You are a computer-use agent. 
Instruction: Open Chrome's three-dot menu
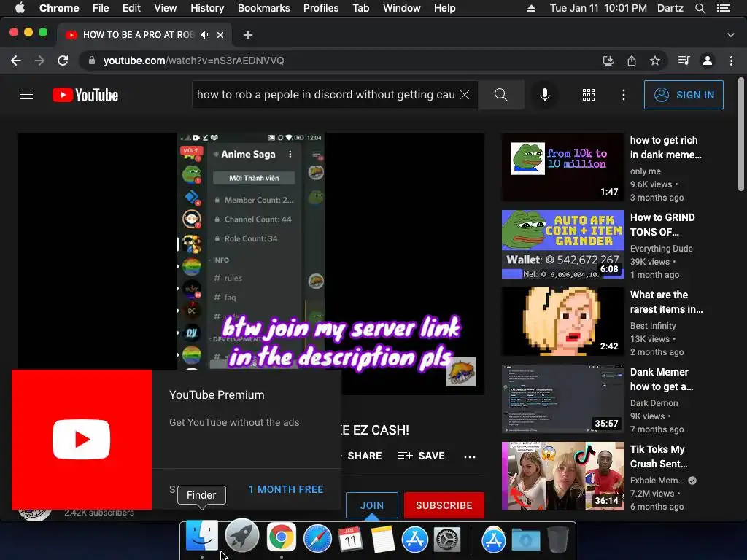731,61
